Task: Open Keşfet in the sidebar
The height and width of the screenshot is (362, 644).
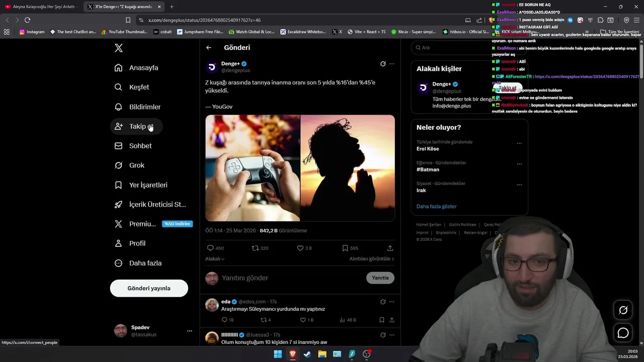Action: coord(132,87)
